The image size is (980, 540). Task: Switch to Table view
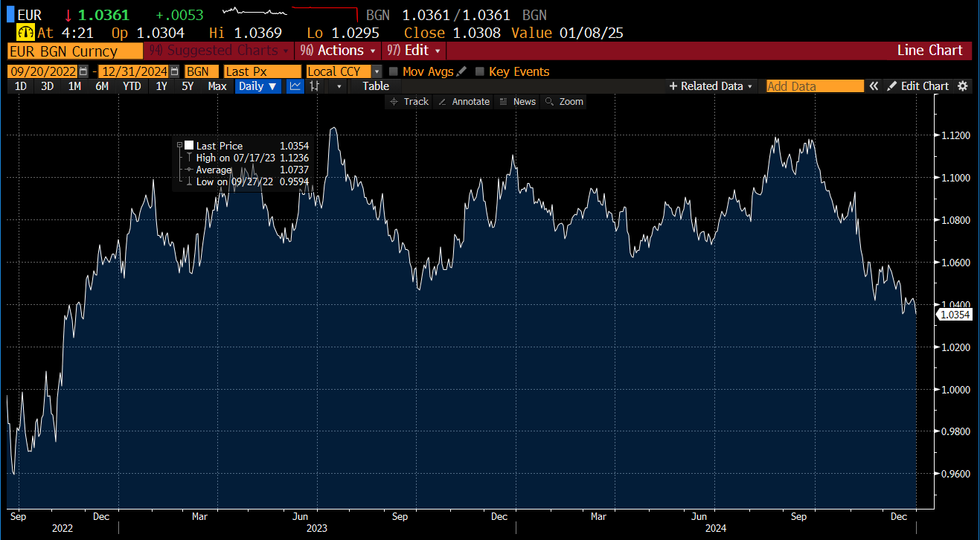(376, 86)
